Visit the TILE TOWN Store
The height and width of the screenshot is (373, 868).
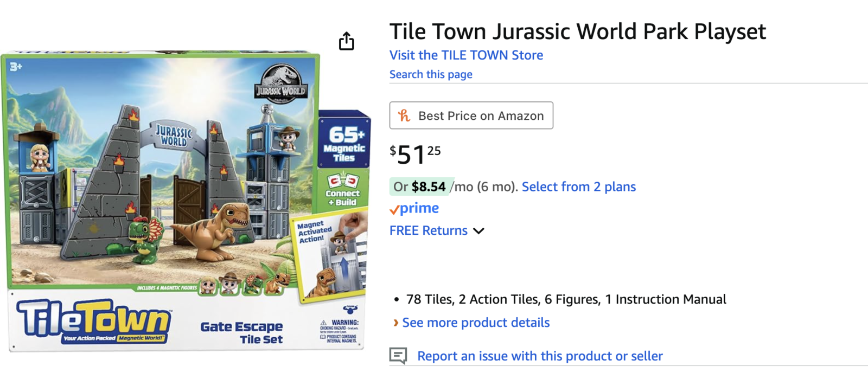point(466,55)
